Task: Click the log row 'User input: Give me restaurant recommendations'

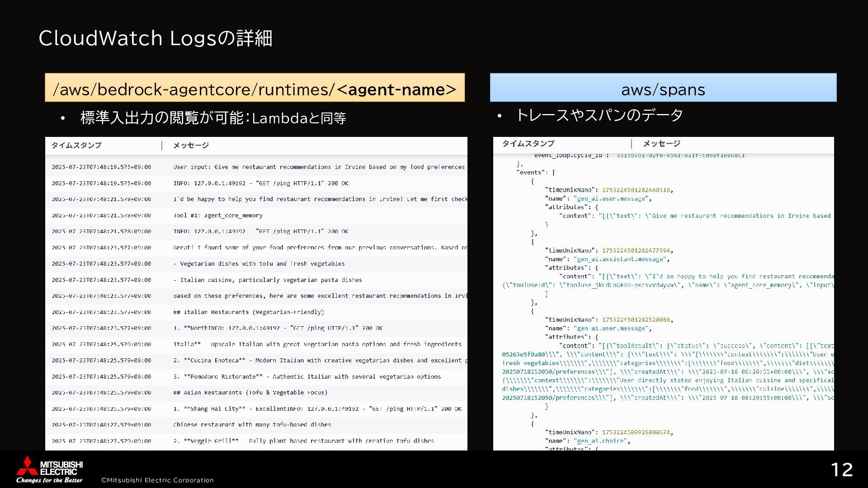Action: point(256,167)
